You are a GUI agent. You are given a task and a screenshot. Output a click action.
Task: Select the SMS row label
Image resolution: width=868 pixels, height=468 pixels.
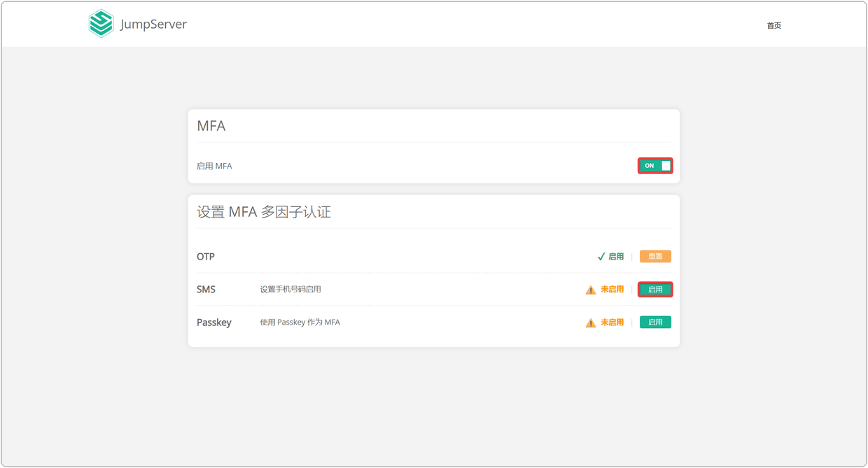pyautogui.click(x=206, y=290)
